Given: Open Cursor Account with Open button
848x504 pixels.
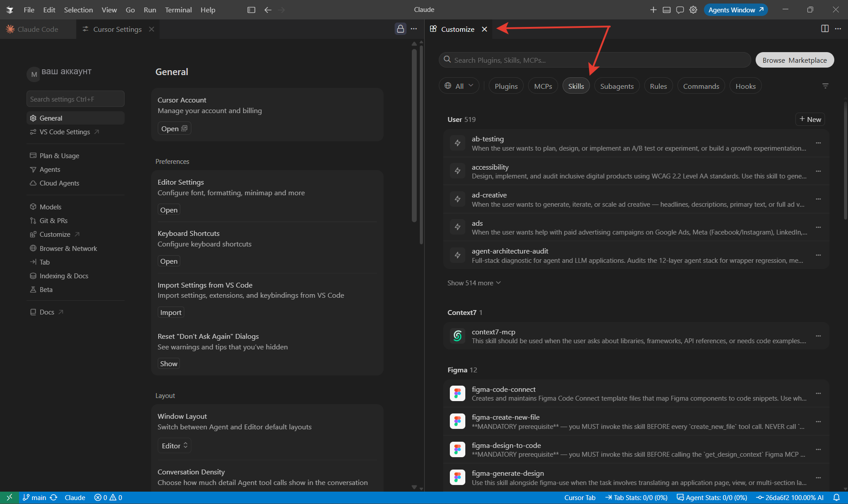Looking at the screenshot, I should 174,129.
